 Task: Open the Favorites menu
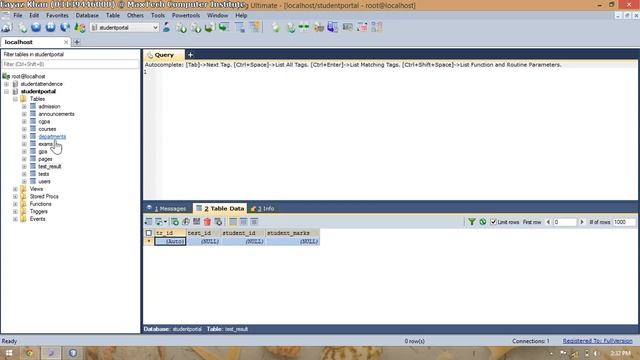(57, 16)
